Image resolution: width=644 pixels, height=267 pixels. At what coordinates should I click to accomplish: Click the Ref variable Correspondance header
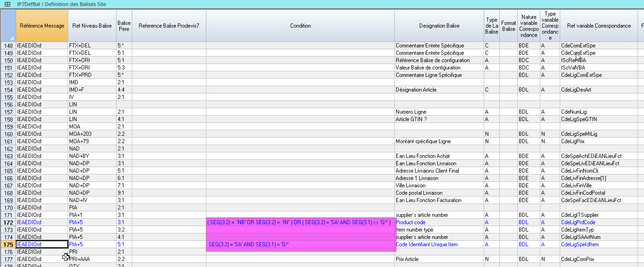598,26
